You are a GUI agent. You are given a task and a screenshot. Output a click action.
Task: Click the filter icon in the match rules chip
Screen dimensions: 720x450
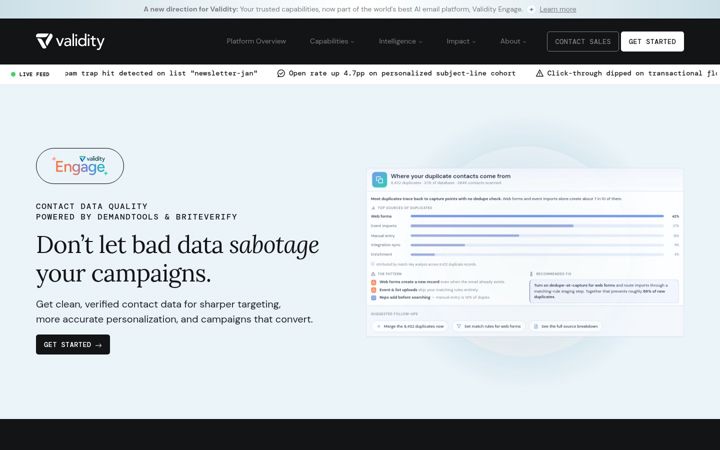(458, 326)
